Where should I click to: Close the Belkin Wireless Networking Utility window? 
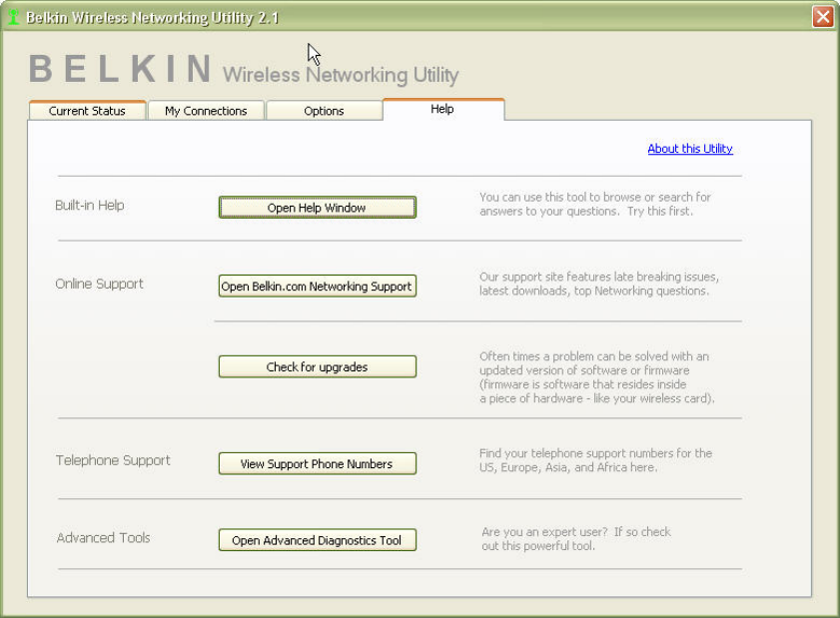coord(822,17)
